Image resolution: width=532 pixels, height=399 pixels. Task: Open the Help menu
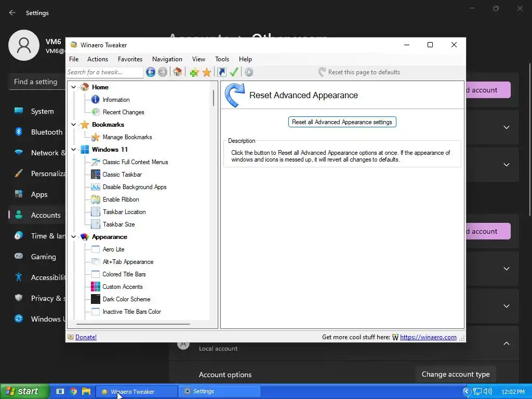click(245, 59)
